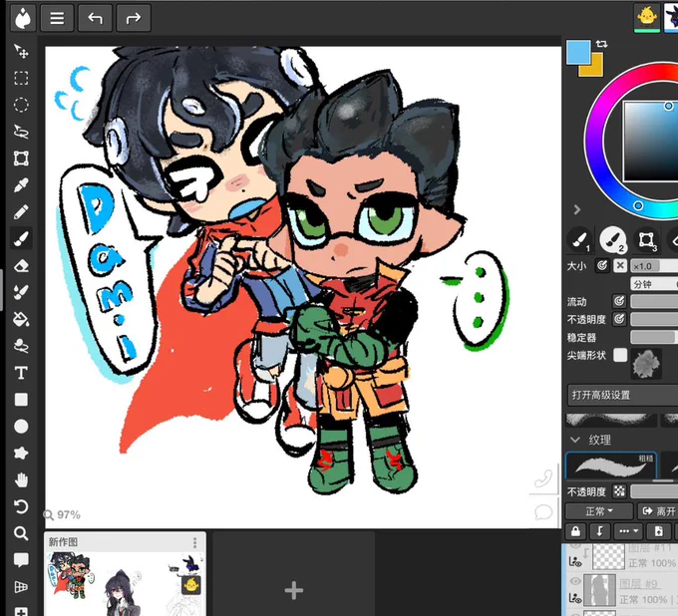Select the Brush tool in left toolbar

(21, 238)
